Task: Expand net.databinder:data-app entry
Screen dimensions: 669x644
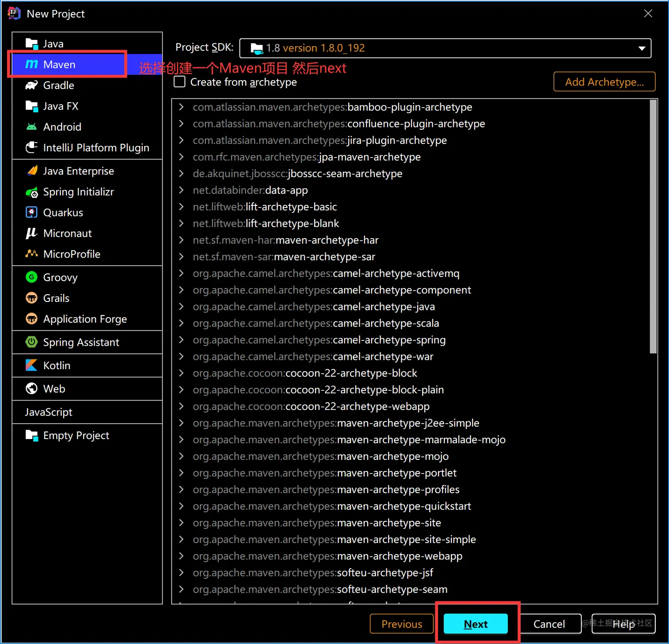Action: (x=181, y=190)
